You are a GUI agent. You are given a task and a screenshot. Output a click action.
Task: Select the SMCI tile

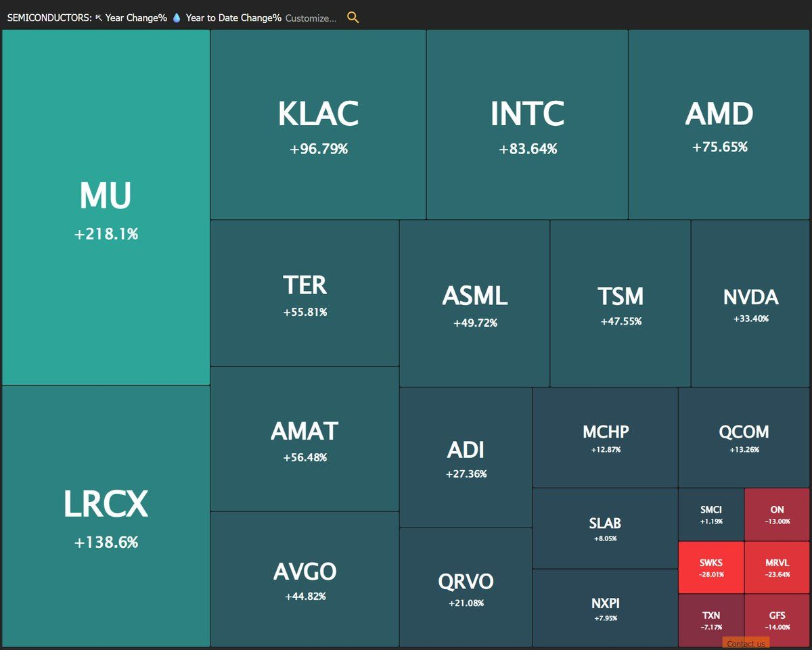tap(711, 515)
